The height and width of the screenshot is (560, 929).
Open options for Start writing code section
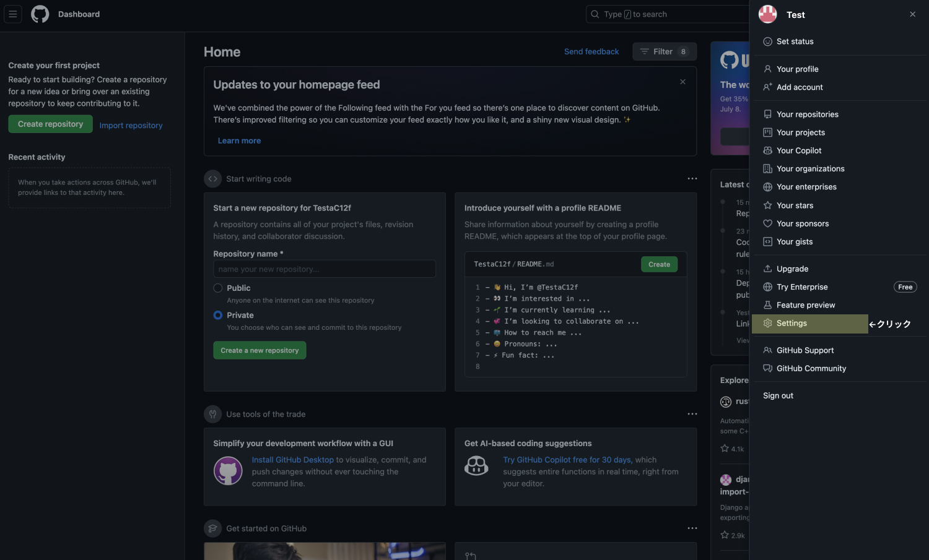pyautogui.click(x=692, y=178)
